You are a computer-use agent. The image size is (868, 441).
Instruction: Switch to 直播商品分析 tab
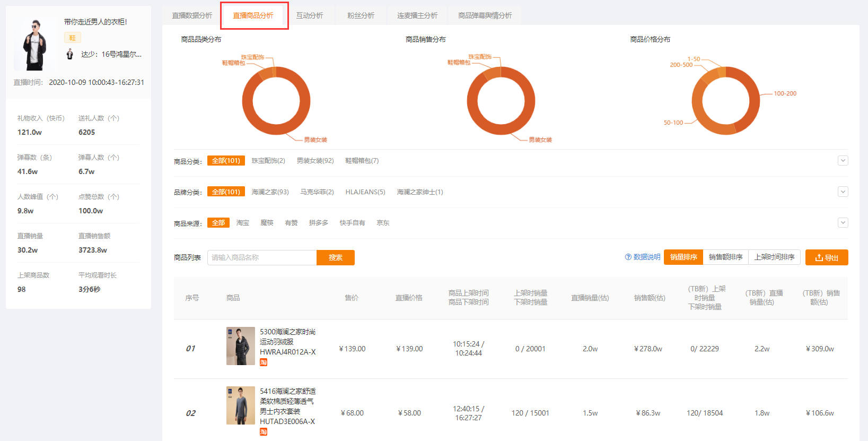pos(253,15)
